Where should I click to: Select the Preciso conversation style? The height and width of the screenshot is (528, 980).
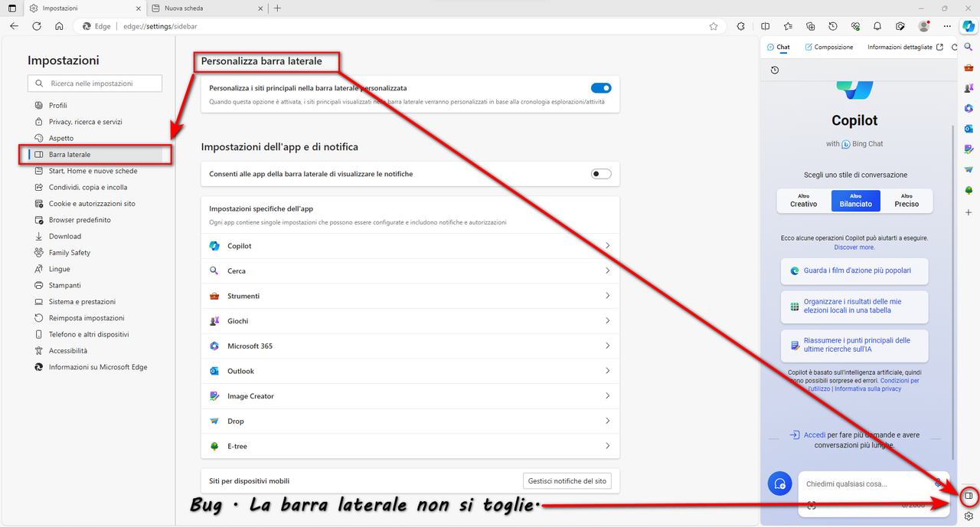coord(906,201)
